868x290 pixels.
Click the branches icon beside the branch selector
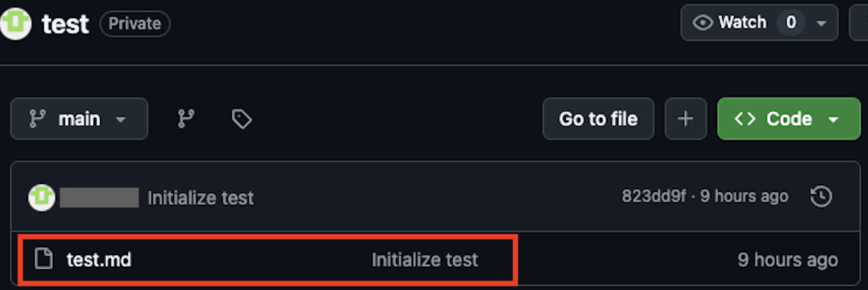click(186, 118)
